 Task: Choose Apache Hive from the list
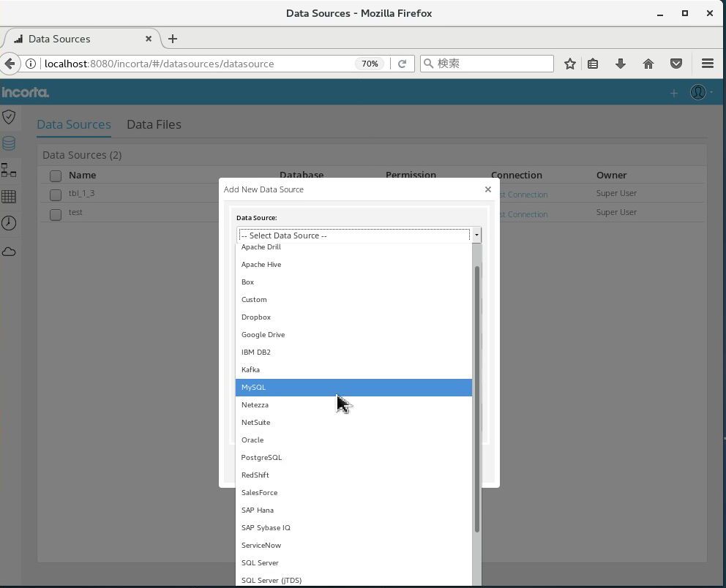(x=353, y=265)
